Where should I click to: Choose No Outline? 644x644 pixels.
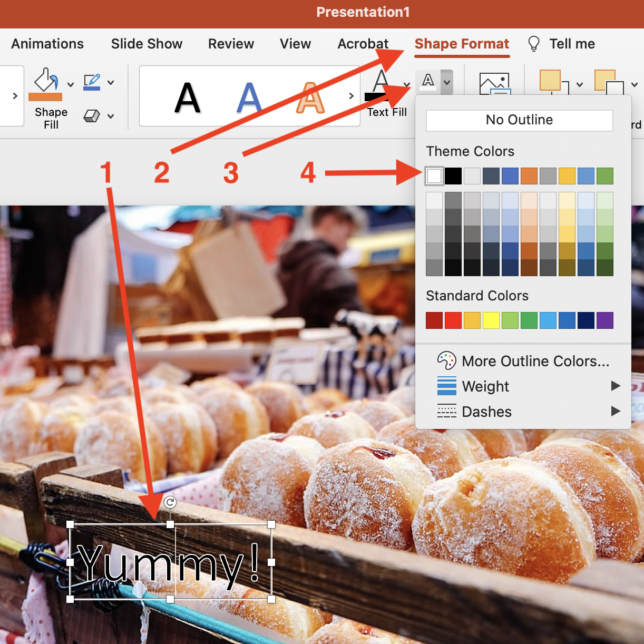coord(520,120)
